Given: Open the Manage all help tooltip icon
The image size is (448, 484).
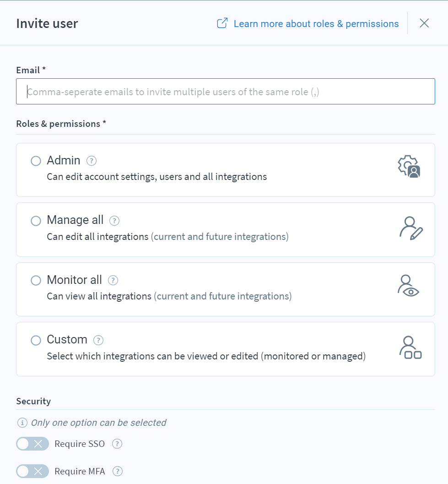Looking at the screenshot, I should 114,221.
